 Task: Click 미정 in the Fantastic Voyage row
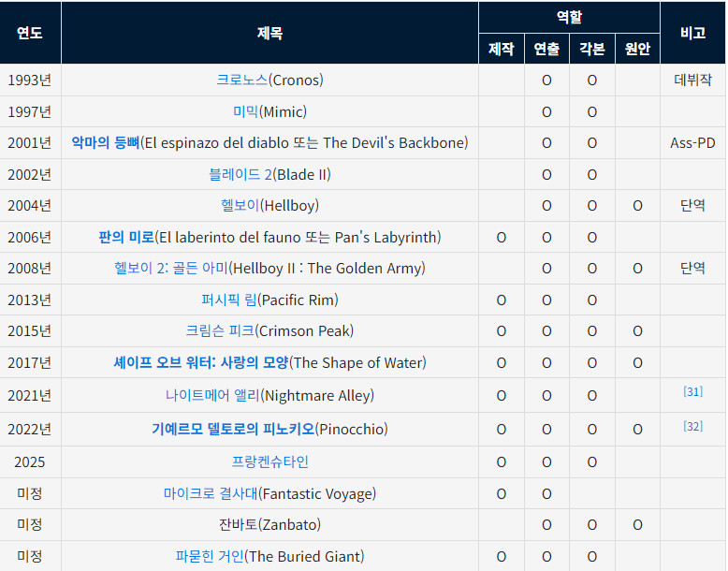[x=30, y=493]
